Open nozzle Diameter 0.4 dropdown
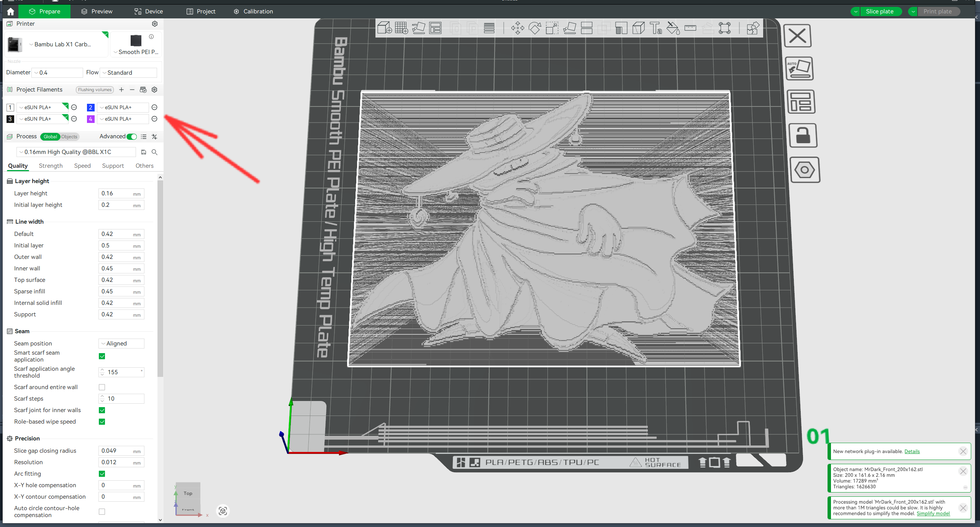The image size is (980, 527). pyautogui.click(x=58, y=73)
